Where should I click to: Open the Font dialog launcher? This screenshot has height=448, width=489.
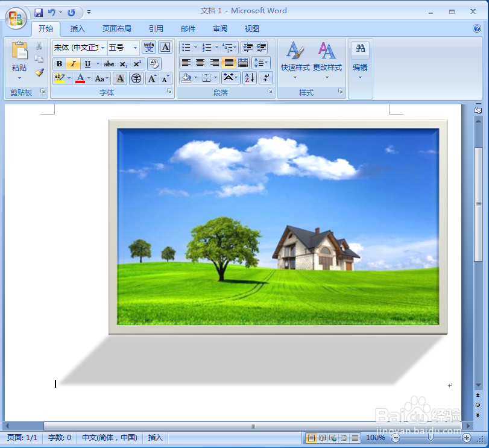[x=169, y=91]
